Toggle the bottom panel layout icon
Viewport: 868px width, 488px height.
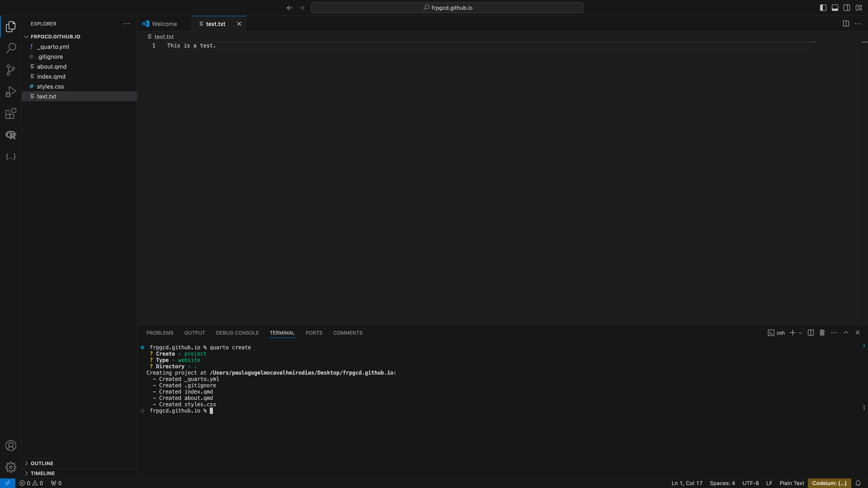[x=835, y=8]
